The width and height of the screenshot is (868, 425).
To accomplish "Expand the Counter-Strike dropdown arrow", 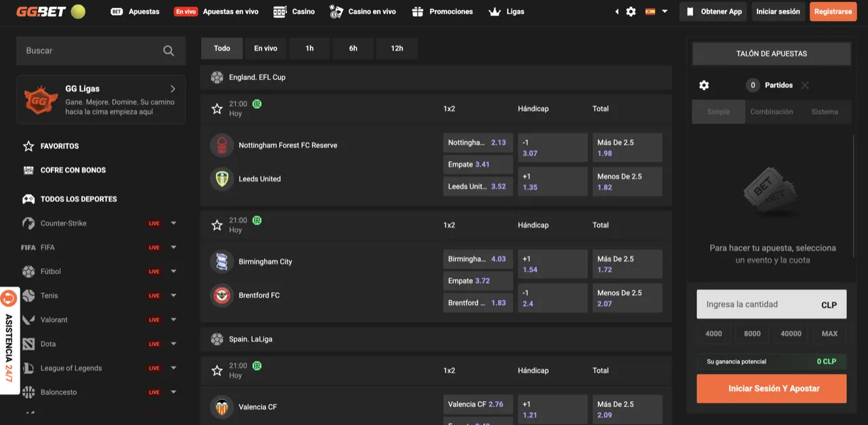I will (174, 223).
